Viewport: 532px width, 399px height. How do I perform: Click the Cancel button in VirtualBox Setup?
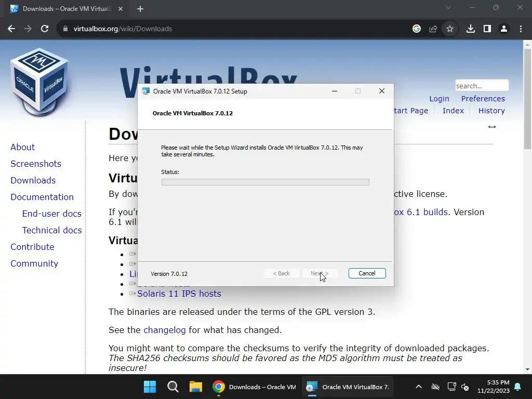click(367, 273)
